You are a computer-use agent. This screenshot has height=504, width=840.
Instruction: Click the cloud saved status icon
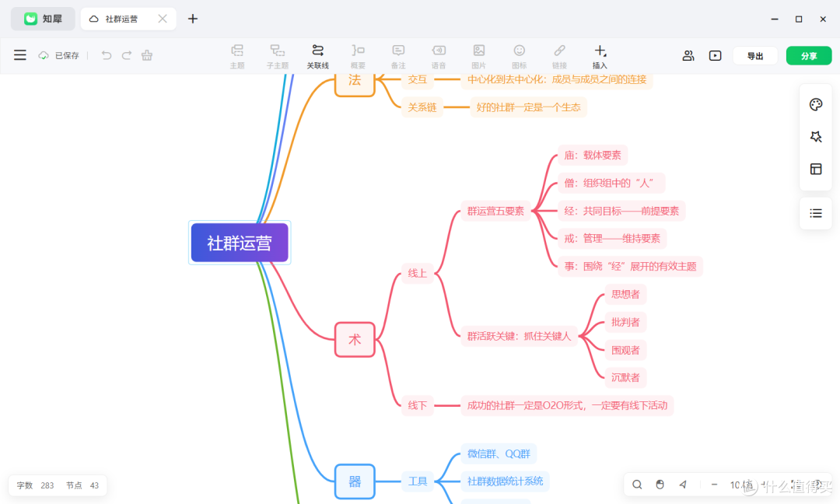tap(44, 55)
